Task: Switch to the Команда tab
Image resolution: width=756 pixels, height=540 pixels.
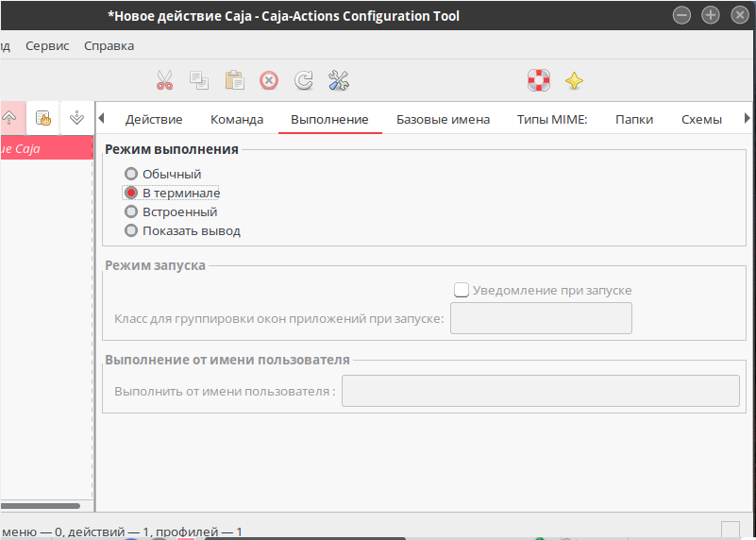Action: [237, 119]
